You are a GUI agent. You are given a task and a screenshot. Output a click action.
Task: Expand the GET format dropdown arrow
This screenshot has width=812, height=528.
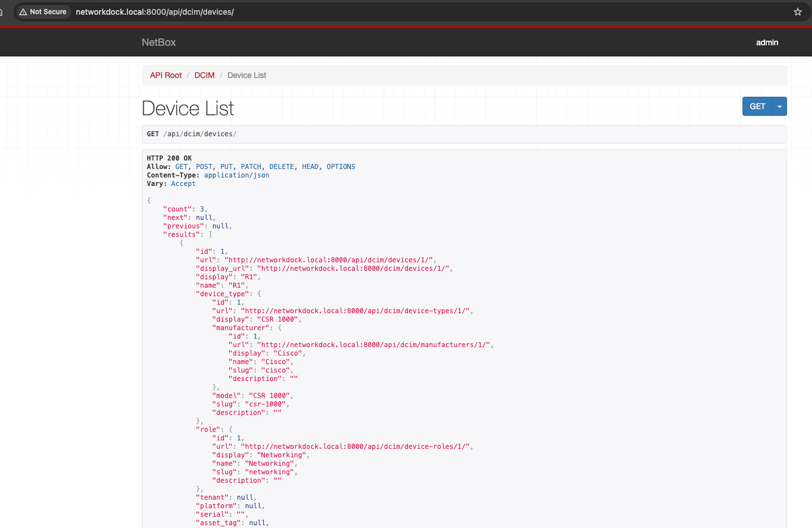[x=779, y=106]
